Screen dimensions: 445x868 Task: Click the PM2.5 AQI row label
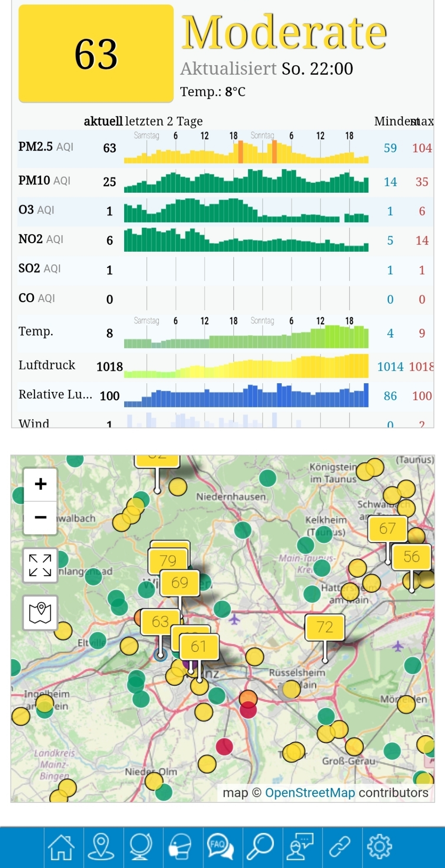point(46,147)
